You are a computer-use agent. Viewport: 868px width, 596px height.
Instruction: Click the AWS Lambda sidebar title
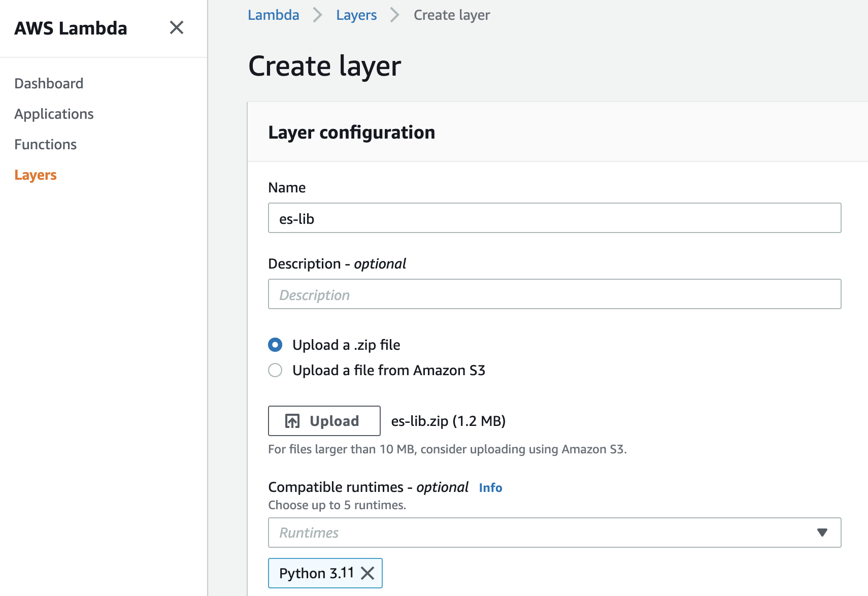[71, 28]
